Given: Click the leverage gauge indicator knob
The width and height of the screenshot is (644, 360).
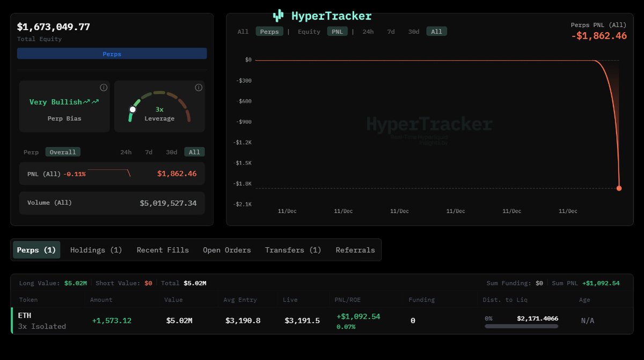Looking at the screenshot, I should pyautogui.click(x=133, y=109).
